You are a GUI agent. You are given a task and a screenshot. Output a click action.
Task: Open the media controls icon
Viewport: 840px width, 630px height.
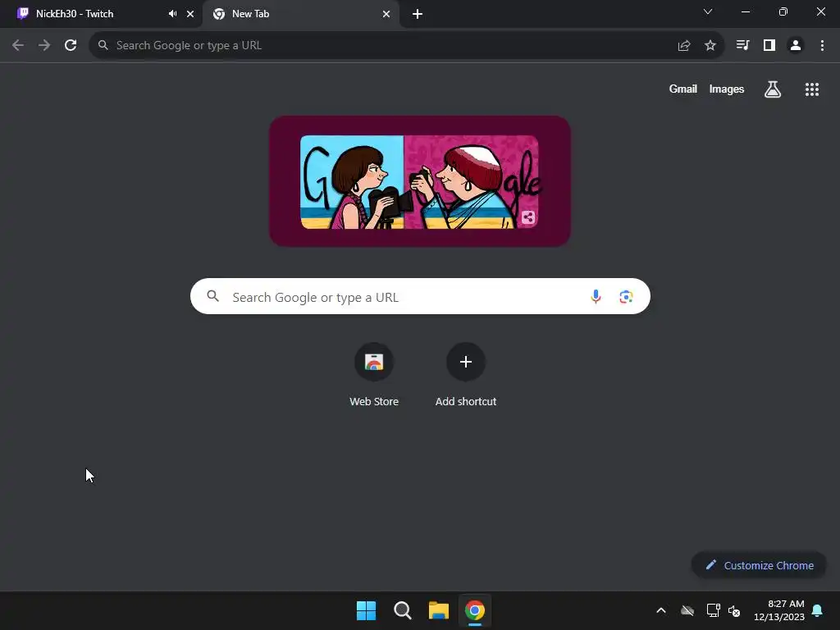click(742, 46)
